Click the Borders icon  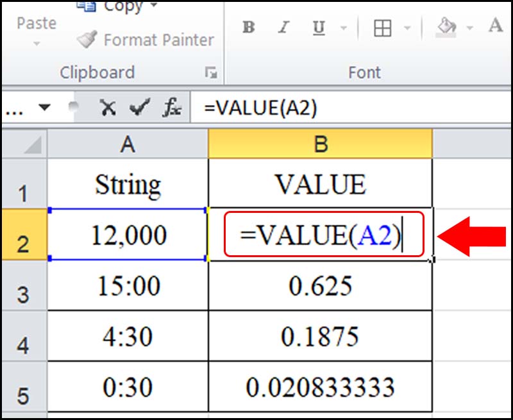382,28
